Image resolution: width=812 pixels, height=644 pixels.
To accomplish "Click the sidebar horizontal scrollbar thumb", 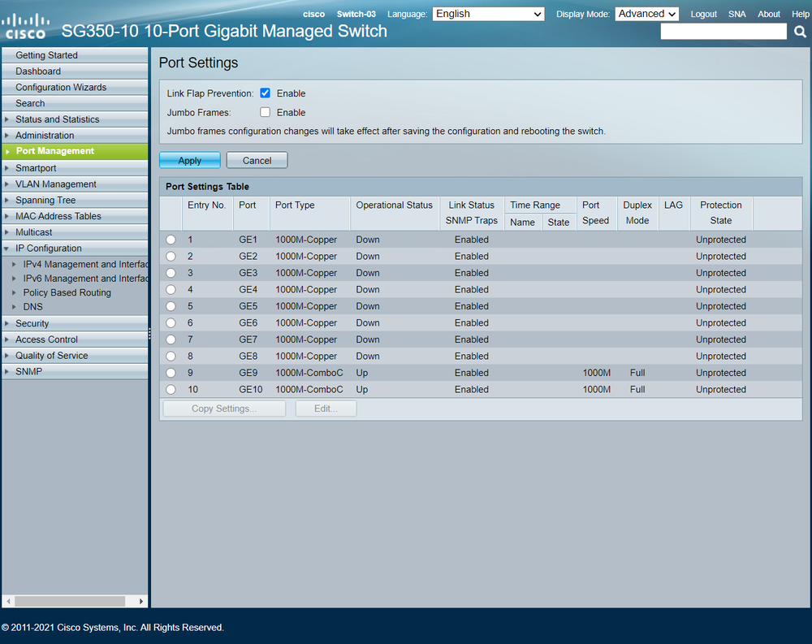I will click(70, 601).
